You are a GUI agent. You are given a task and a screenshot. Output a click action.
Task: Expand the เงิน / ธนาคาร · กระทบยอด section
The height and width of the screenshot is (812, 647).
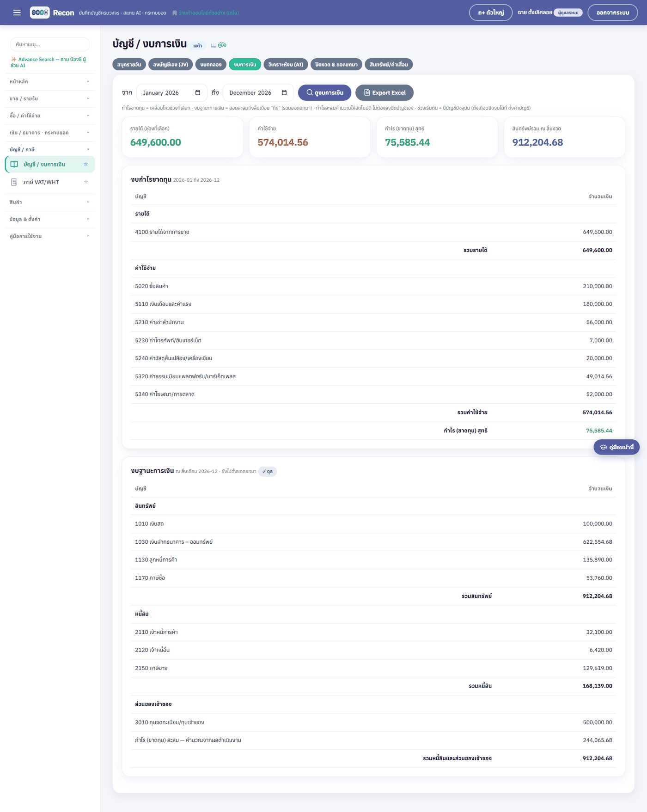point(50,133)
